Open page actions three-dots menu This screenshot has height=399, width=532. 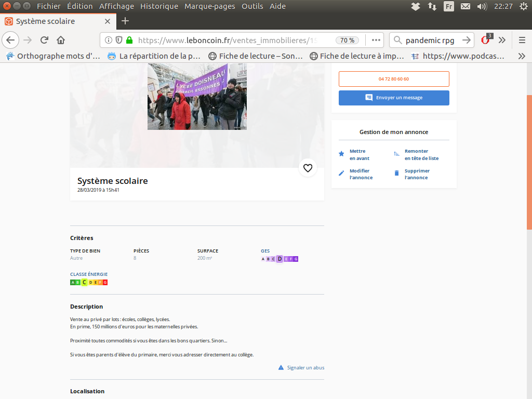(376, 40)
